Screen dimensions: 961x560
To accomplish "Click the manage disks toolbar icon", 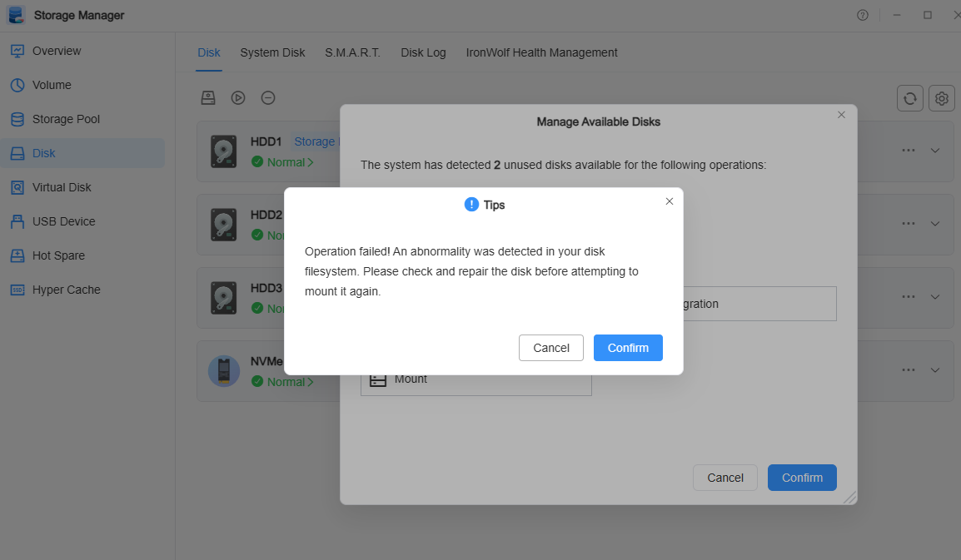I will coord(208,98).
